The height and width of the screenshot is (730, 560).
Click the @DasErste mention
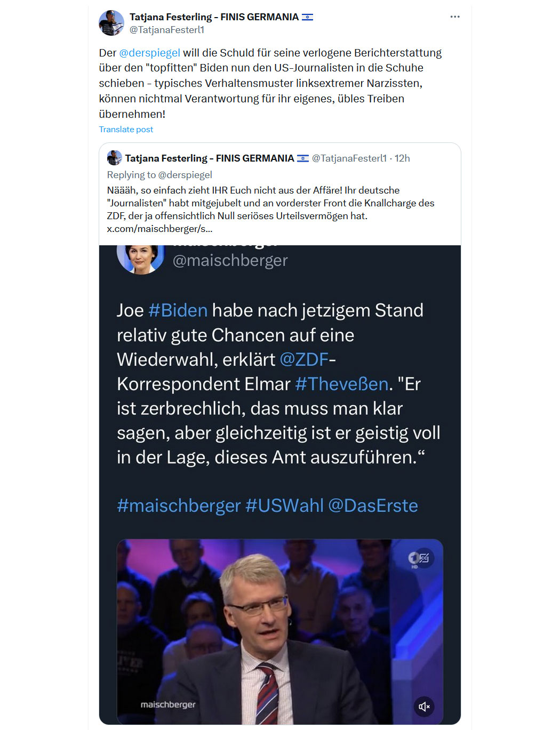tap(373, 506)
